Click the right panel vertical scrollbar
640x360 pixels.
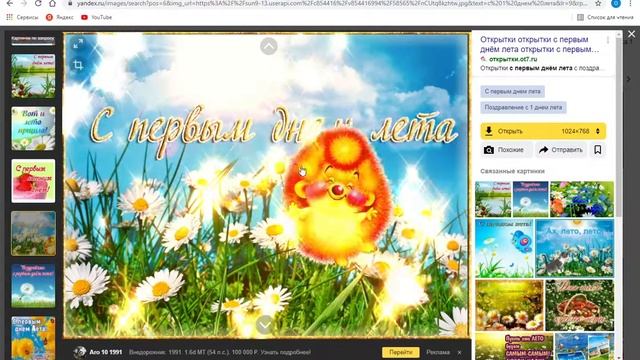619,127
